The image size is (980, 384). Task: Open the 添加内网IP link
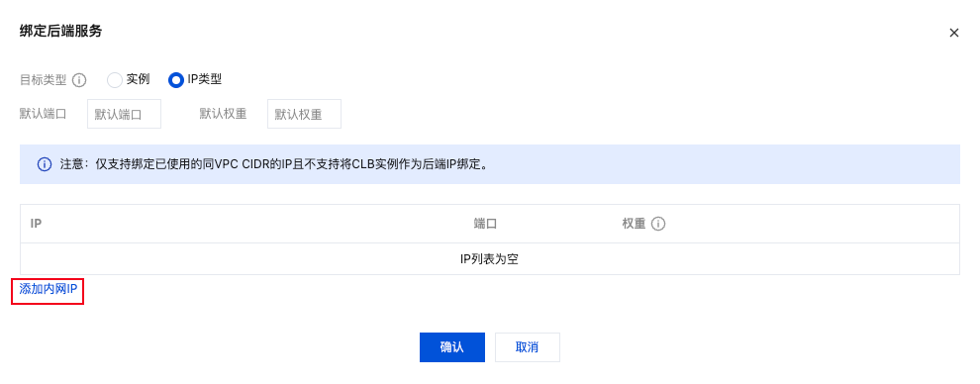(x=48, y=289)
